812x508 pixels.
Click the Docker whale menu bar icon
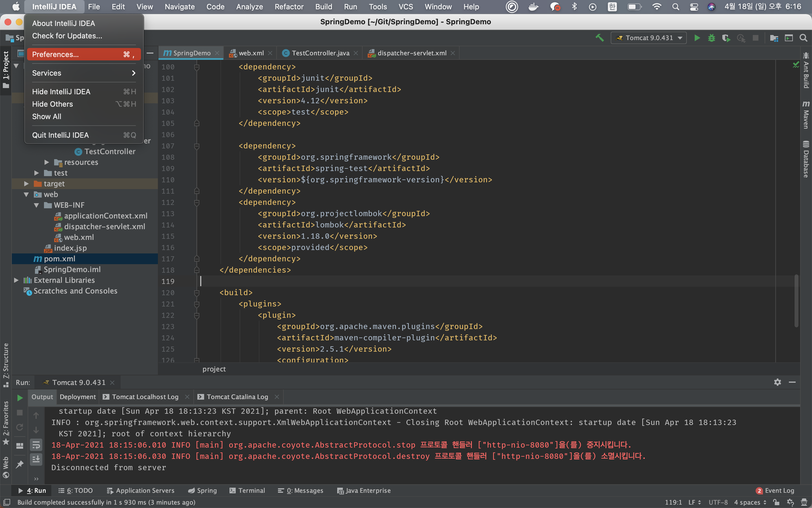point(533,7)
